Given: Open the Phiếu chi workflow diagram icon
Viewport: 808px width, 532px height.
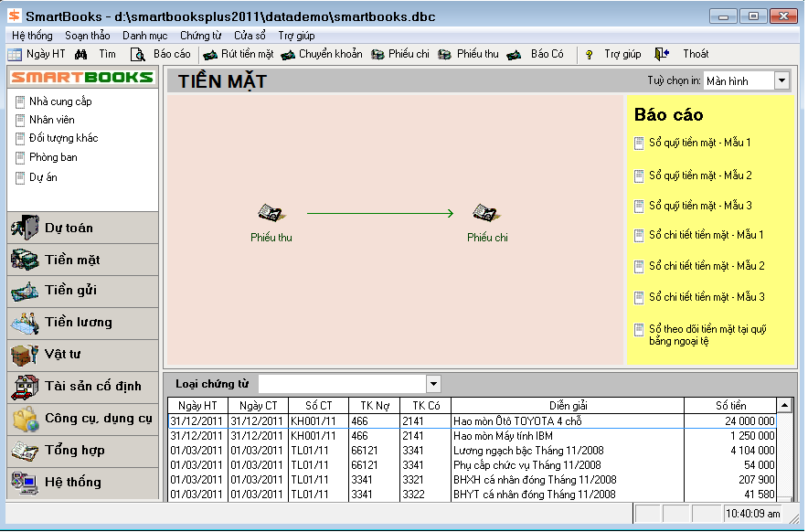Looking at the screenshot, I should (x=487, y=212).
